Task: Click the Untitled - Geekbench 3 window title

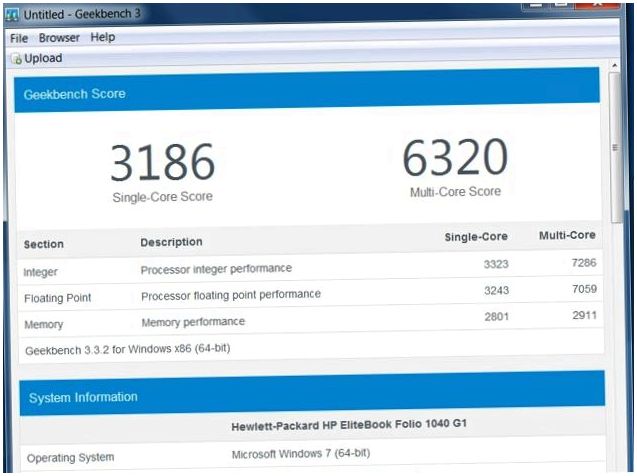Action: point(82,14)
